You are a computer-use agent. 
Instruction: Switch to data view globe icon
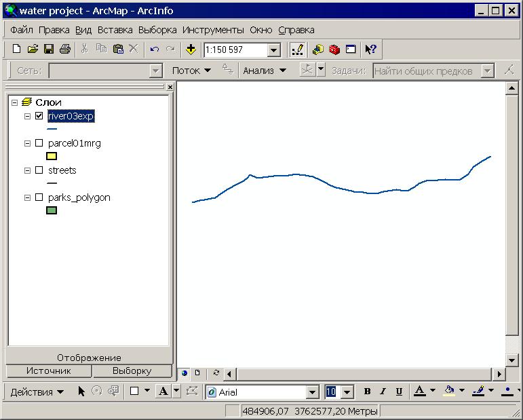pos(184,373)
